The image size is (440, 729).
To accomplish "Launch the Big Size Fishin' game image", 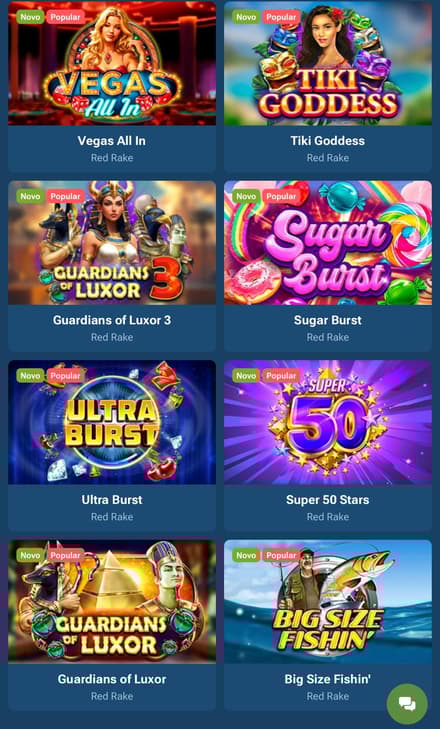I will point(328,602).
